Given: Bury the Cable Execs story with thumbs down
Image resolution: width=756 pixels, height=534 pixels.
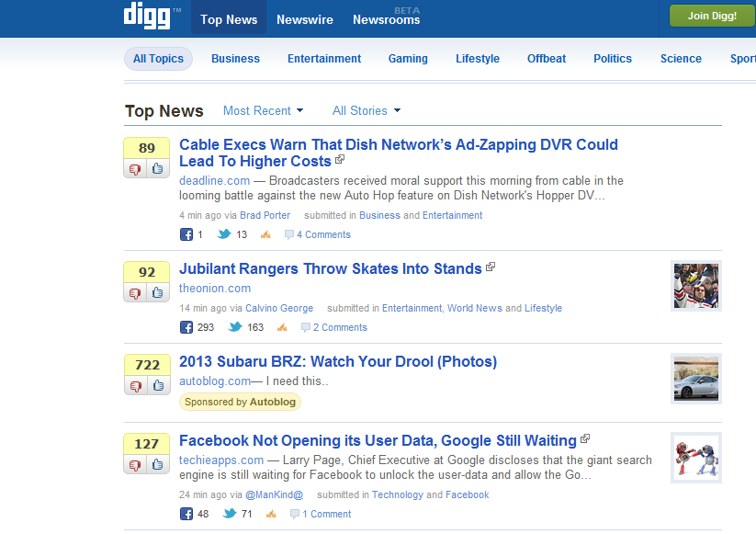Looking at the screenshot, I should (135, 169).
